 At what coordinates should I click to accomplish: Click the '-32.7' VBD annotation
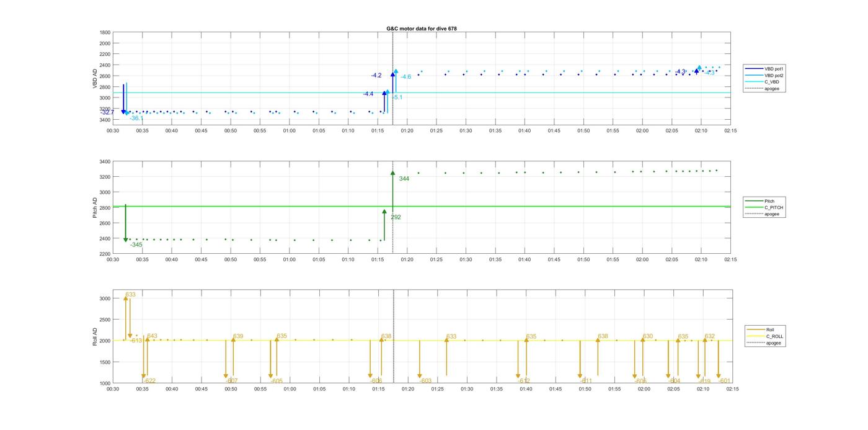pos(107,112)
